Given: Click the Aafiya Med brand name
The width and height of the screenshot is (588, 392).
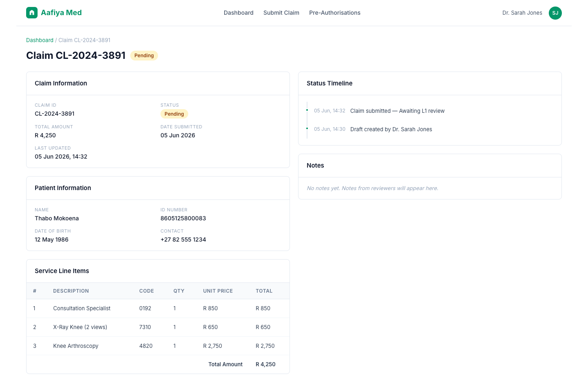Looking at the screenshot, I should tap(61, 13).
